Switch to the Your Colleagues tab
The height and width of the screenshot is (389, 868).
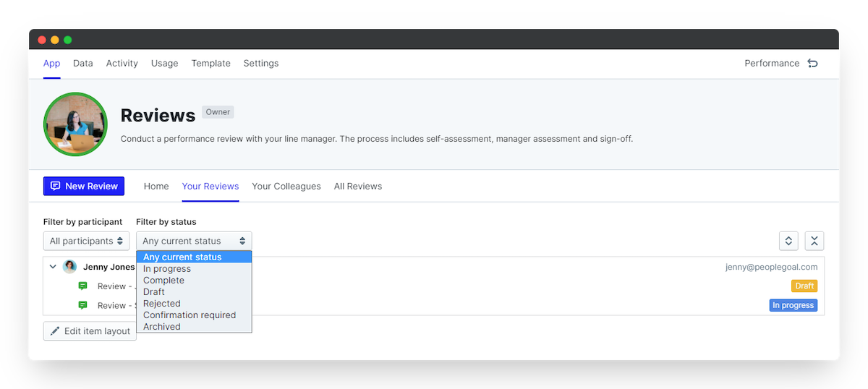(x=286, y=187)
